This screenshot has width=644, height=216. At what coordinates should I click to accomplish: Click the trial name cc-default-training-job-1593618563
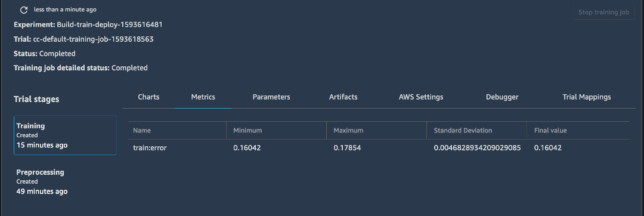pos(93,39)
